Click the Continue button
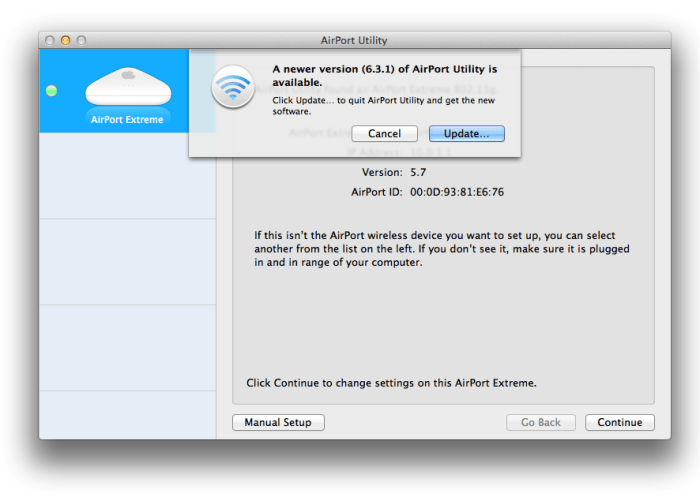The width and height of the screenshot is (700, 497). [620, 422]
